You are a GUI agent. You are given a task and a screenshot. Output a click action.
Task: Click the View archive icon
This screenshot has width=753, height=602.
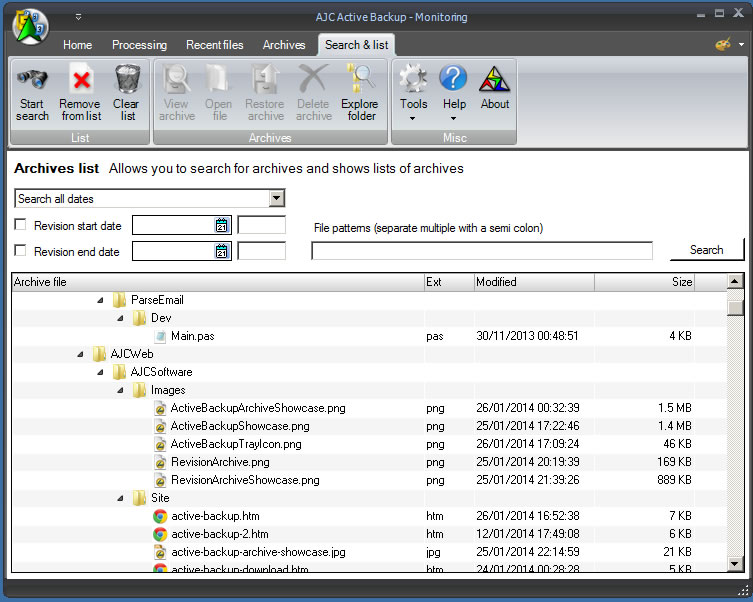[x=177, y=80]
